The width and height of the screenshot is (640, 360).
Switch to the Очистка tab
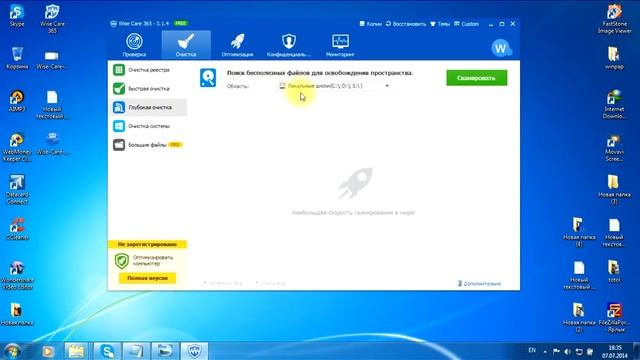click(x=186, y=45)
